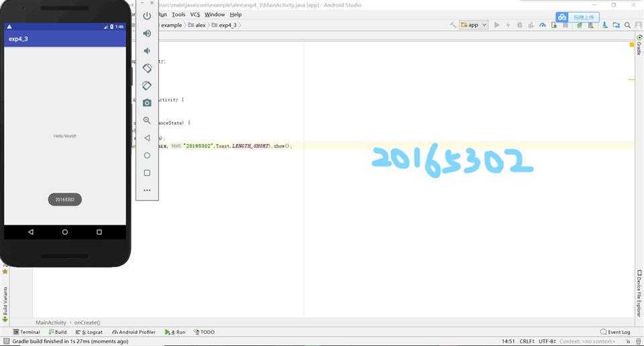Open the Window menu

coord(215,14)
